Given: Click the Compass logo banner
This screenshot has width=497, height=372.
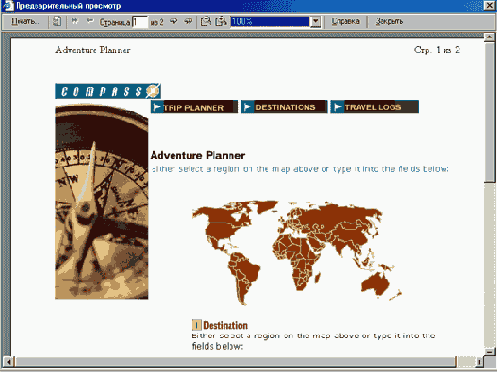Looking at the screenshot, I should [x=108, y=91].
